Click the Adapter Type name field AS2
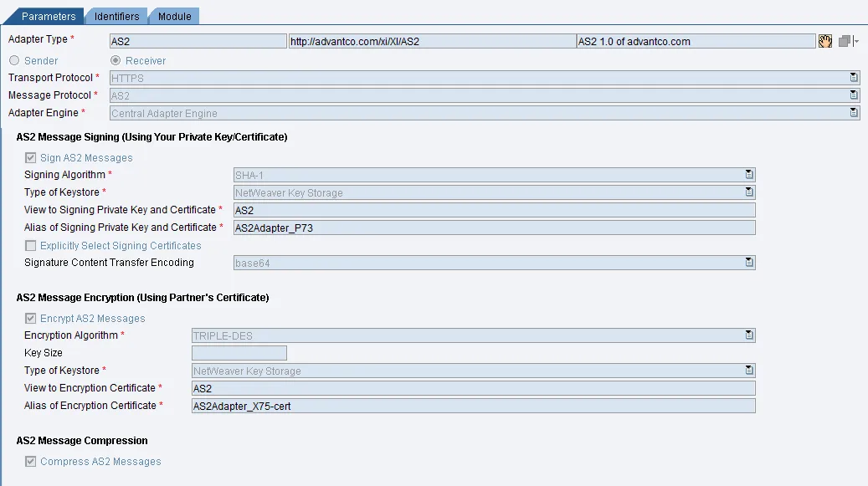 tap(198, 41)
